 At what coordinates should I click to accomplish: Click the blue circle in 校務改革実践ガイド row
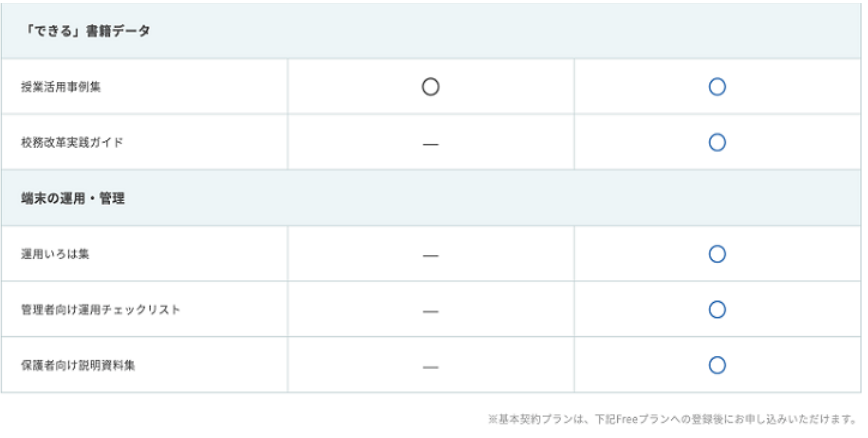716,142
